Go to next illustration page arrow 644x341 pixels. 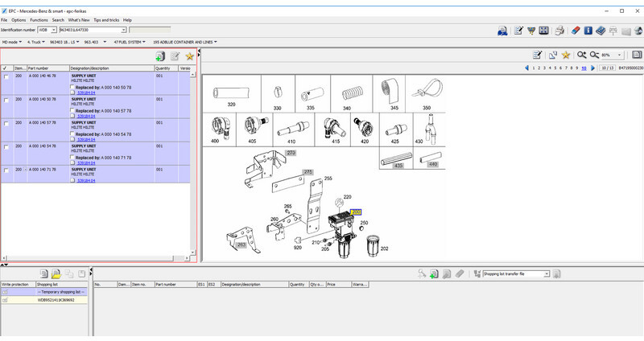pos(593,68)
